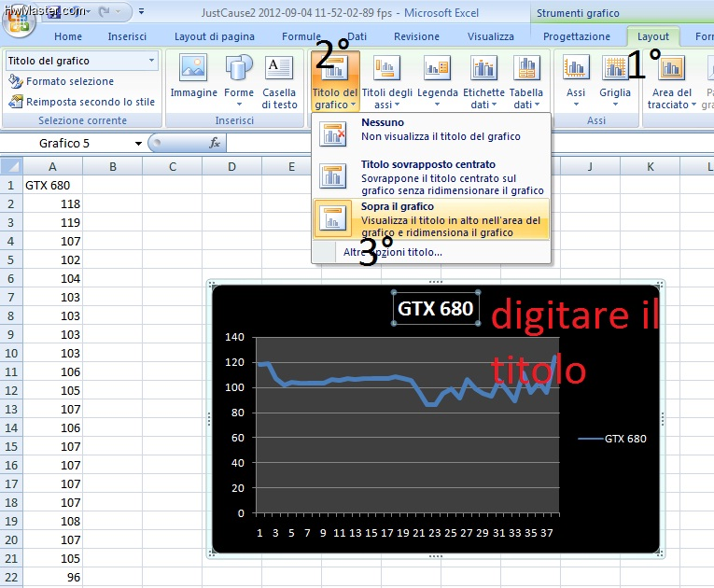
Task: Click the Formato selezione icon
Action: pyautogui.click(x=16, y=81)
